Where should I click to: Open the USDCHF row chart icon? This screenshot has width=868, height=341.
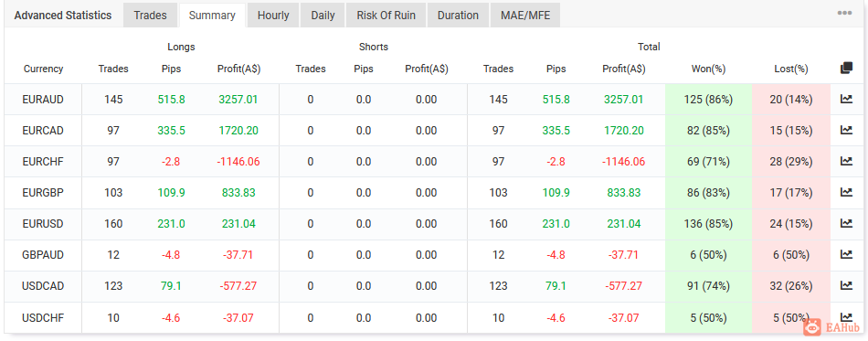pyautogui.click(x=846, y=317)
